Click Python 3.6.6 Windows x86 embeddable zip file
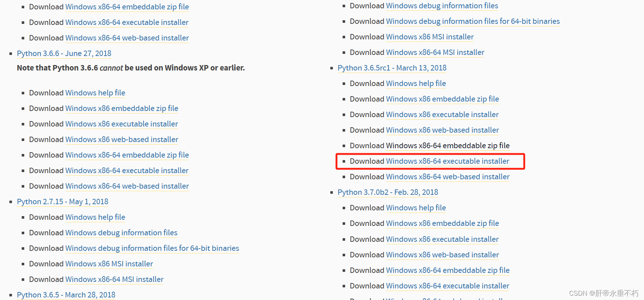 [122, 108]
